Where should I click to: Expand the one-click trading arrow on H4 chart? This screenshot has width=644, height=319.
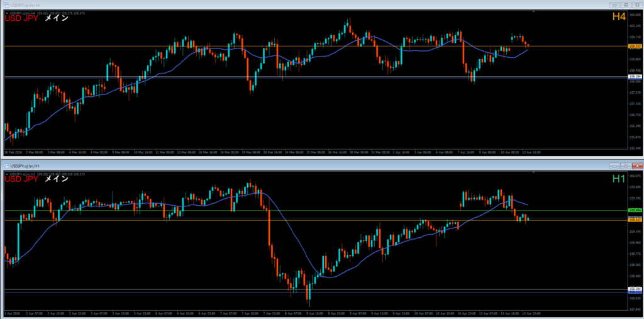[6, 13]
